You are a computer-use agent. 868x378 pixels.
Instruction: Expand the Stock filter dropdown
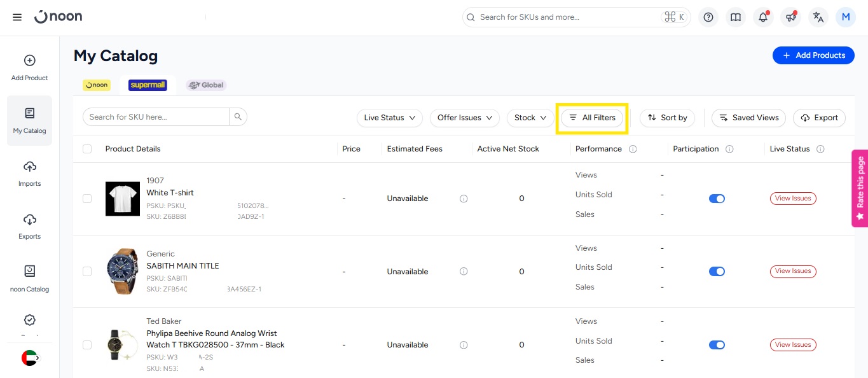click(530, 118)
